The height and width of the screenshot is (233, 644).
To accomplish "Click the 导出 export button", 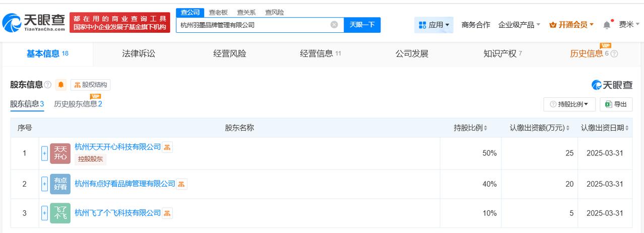I will pyautogui.click(x=616, y=104).
